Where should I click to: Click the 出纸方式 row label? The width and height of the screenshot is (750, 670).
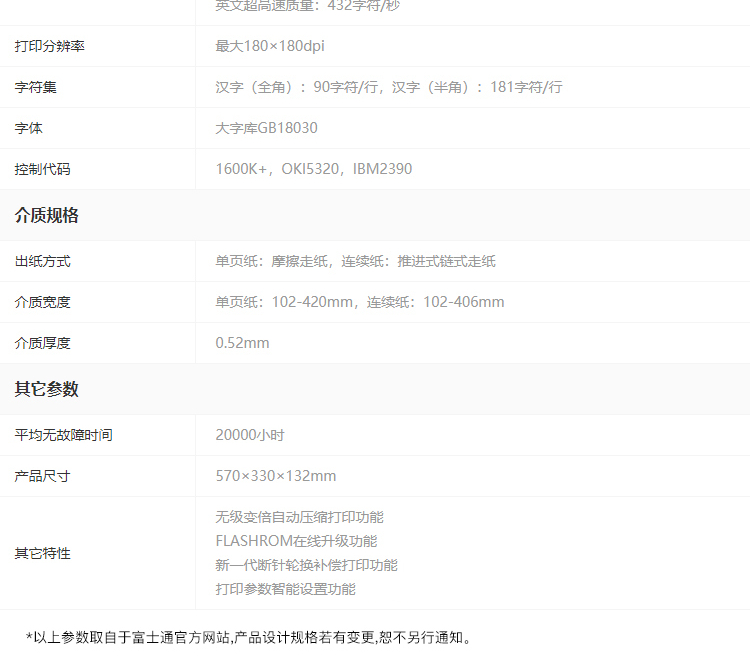(42, 261)
